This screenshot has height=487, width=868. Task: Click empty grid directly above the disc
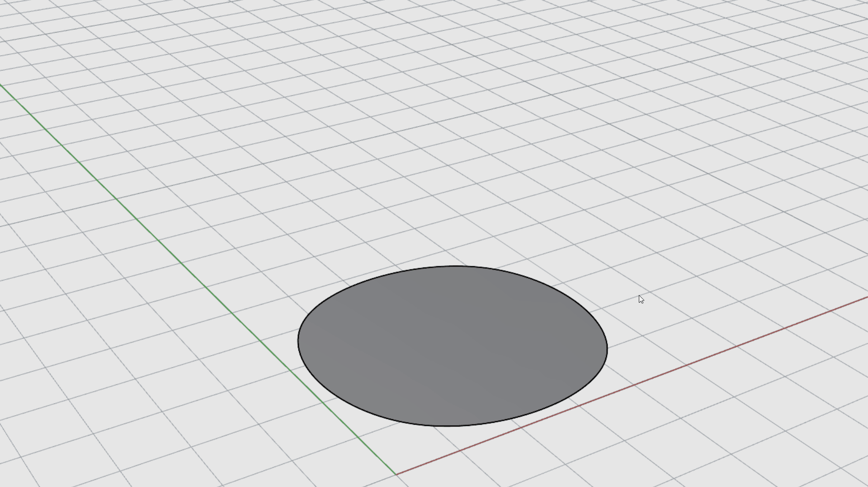(x=452, y=203)
